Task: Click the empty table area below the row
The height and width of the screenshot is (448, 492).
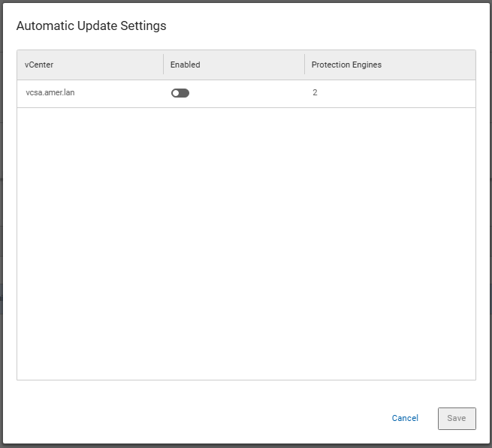Action: tap(246, 240)
